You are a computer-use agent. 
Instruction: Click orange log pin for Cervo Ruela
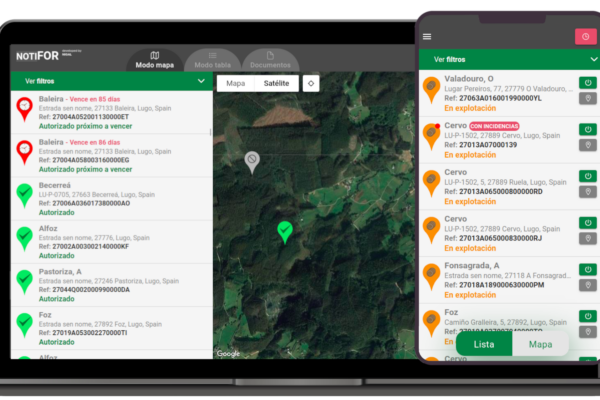pos(431,184)
